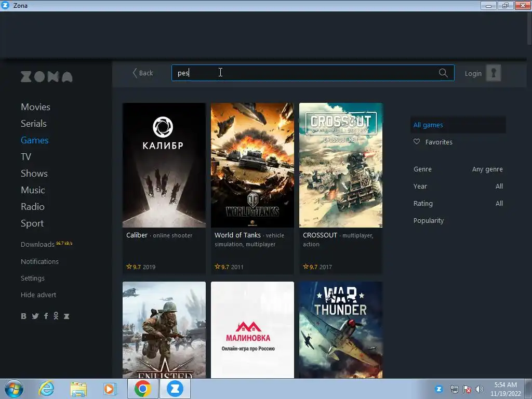The width and height of the screenshot is (532, 399).
Task: Click the Caliber rating star
Action: [129, 267]
